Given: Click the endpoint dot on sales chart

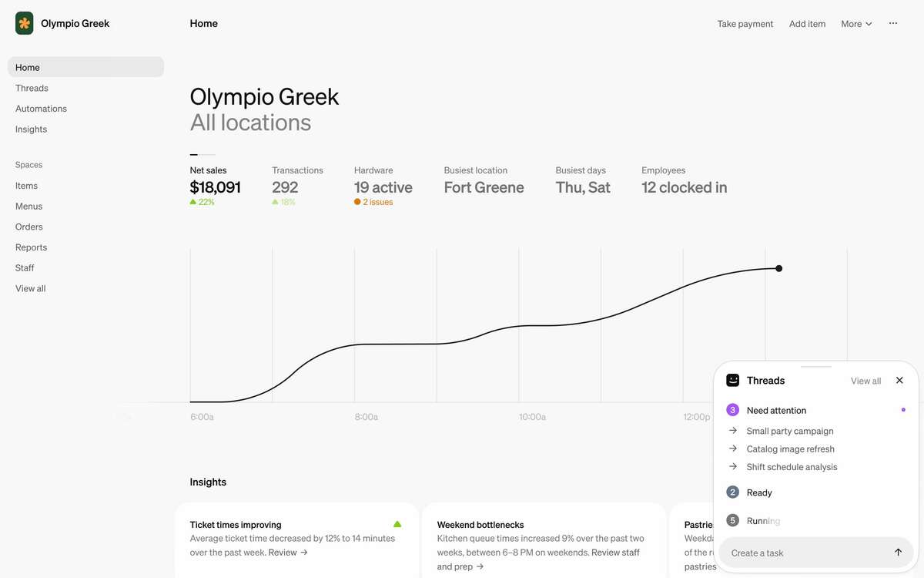Looking at the screenshot, I should [x=779, y=268].
